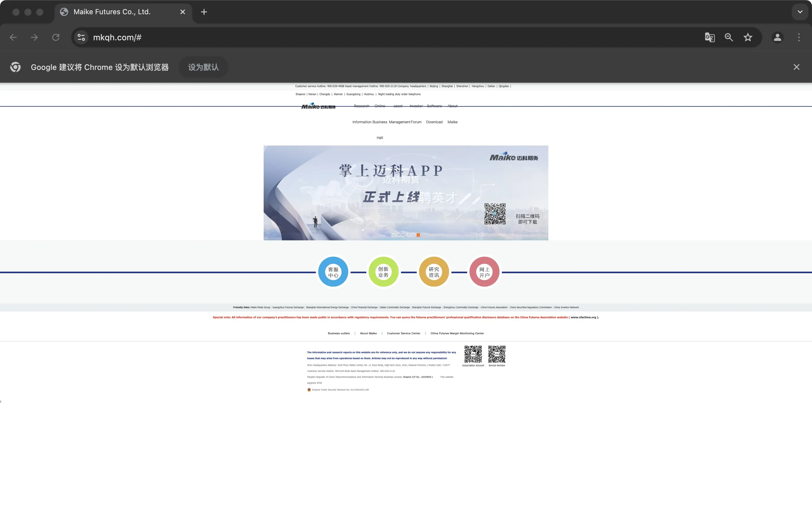Click the Maike logo in the header

pos(318,106)
